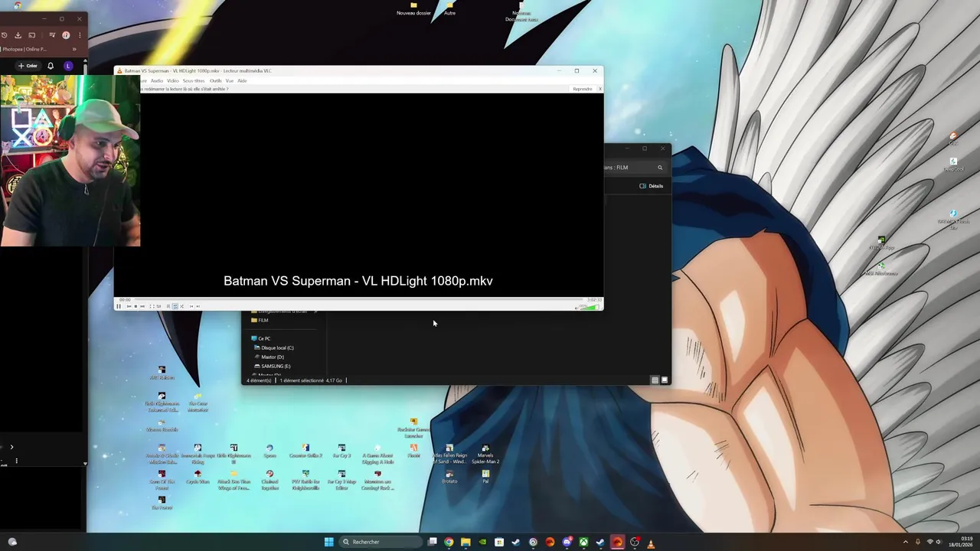
Task: Open Nouveau dossier desktop folder
Action: pos(413,9)
